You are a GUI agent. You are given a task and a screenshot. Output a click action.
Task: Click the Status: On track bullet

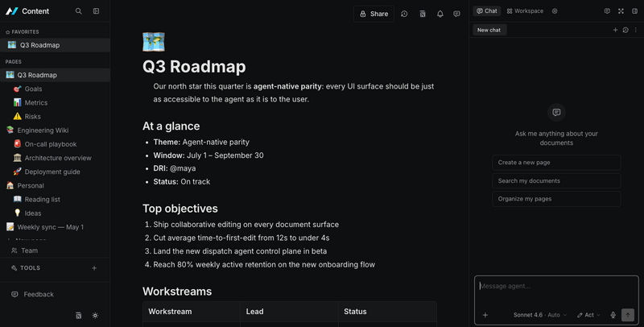(x=182, y=181)
